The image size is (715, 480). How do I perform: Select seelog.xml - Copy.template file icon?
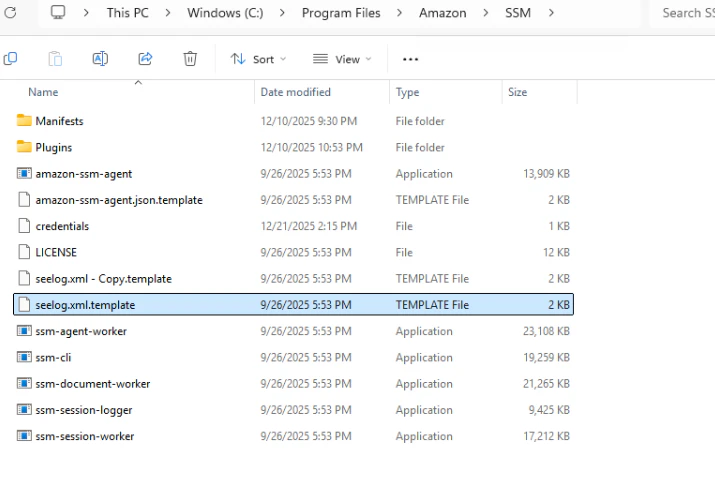click(x=24, y=278)
